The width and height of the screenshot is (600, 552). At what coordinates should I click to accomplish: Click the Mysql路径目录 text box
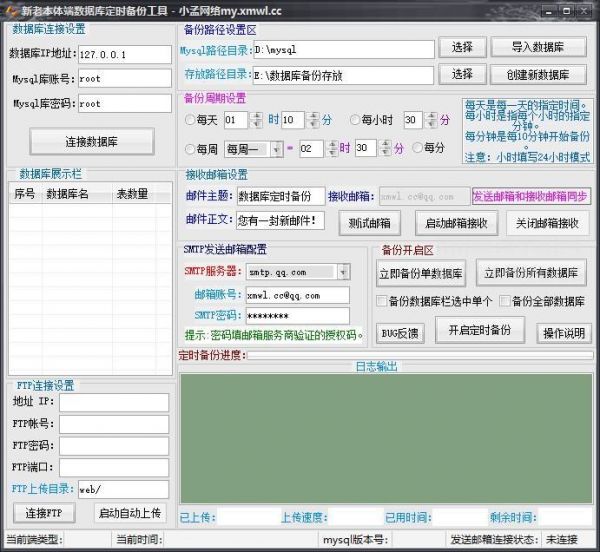344,50
